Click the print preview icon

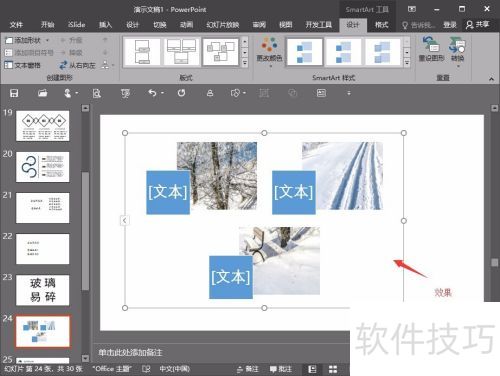point(97,93)
